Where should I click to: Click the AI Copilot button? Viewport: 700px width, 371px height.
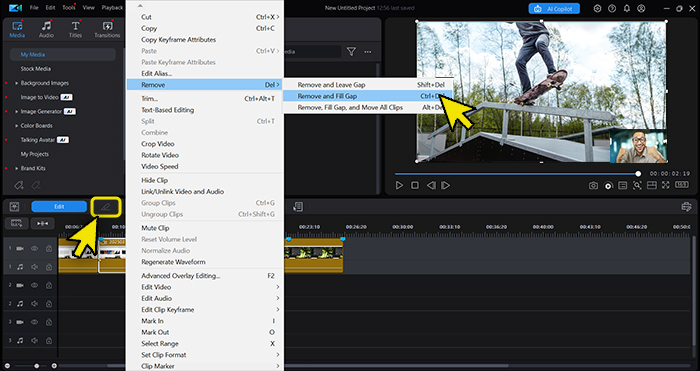point(554,8)
